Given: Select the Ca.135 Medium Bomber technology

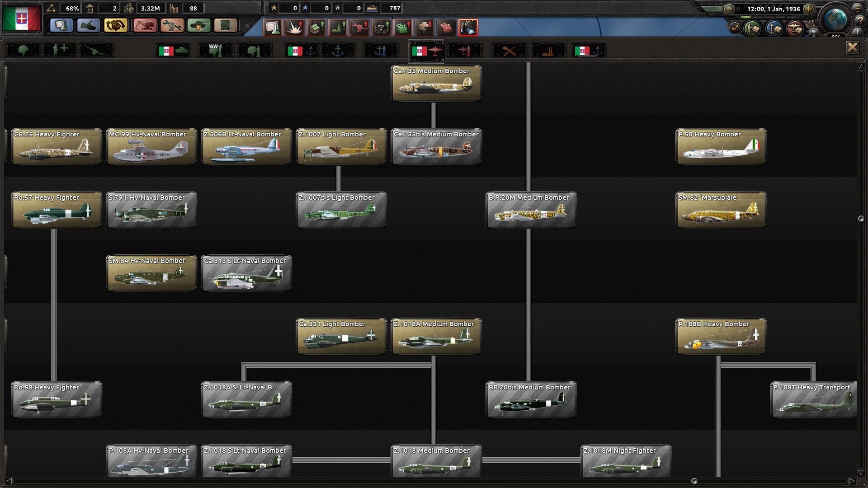Looking at the screenshot, I should [x=436, y=84].
